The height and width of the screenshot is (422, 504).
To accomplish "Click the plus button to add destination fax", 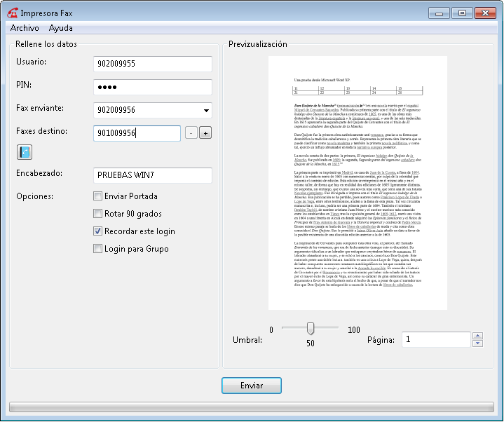I will pyautogui.click(x=205, y=133).
